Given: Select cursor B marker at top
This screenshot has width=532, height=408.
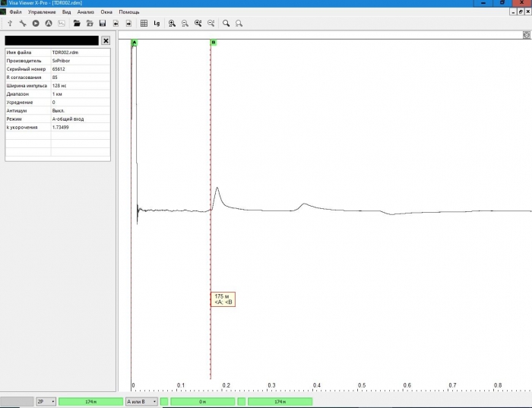Looking at the screenshot, I should pyautogui.click(x=214, y=43).
